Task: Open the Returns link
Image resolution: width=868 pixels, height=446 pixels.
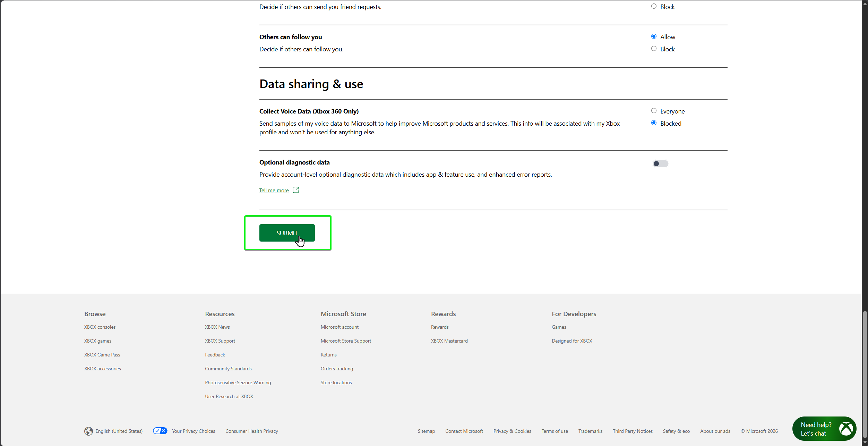Action: 329,355
